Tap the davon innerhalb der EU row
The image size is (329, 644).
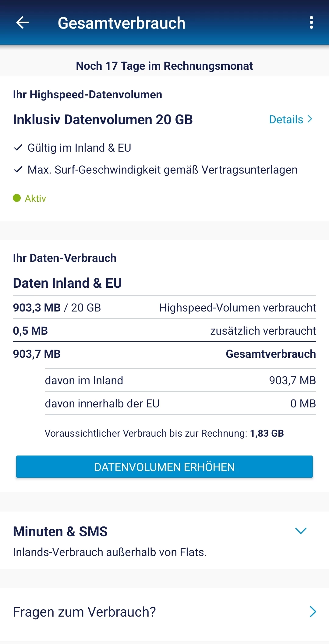click(x=180, y=403)
